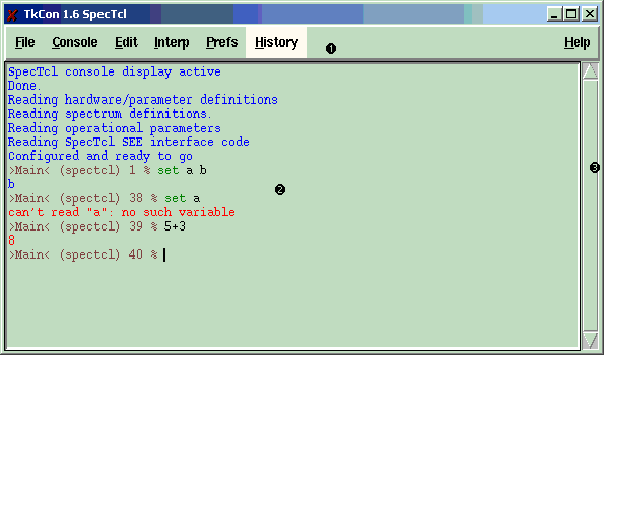Click 'Reading hardware/parameter definitions' line

[x=143, y=100]
